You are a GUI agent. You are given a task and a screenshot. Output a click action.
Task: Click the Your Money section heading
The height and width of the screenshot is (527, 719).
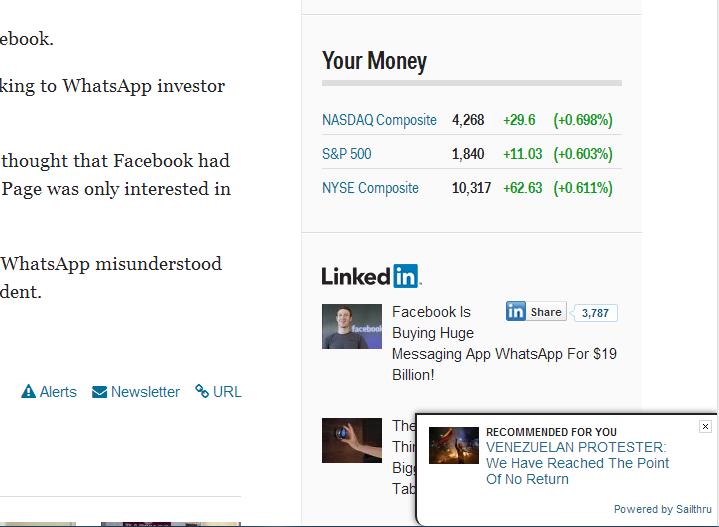(374, 61)
